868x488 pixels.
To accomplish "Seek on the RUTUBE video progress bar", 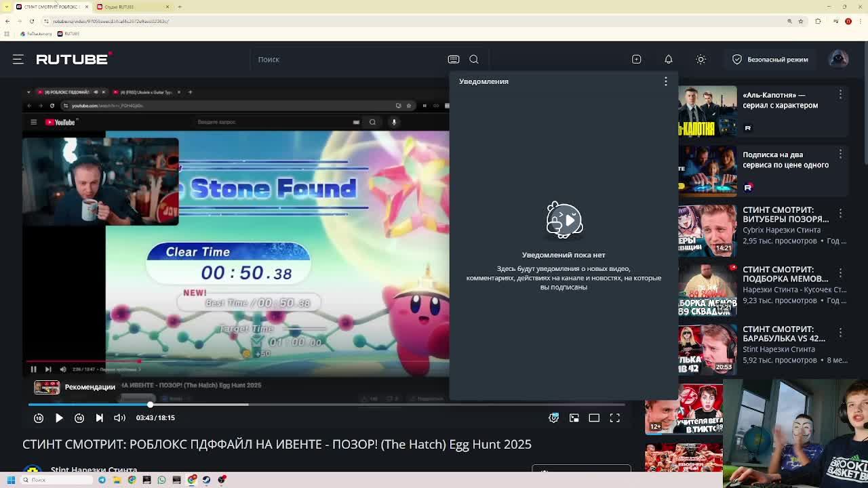I will [x=325, y=405].
